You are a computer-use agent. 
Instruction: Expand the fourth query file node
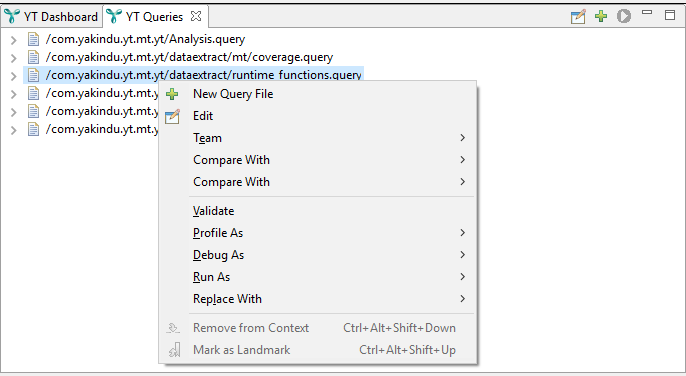click(x=14, y=94)
